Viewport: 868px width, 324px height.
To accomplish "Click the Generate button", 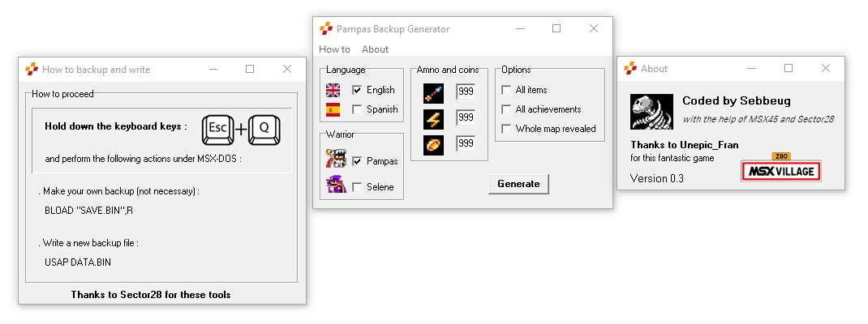I will (518, 184).
